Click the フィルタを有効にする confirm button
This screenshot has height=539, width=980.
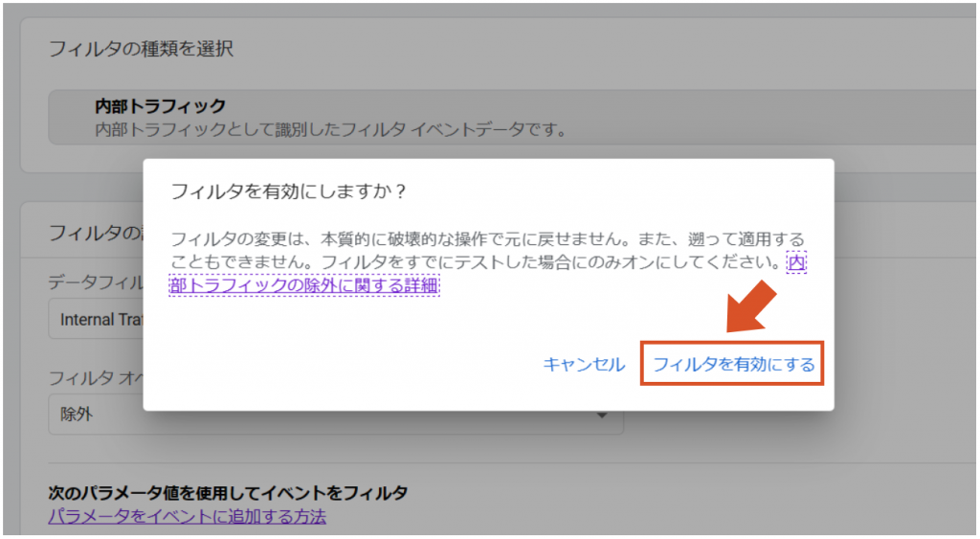(x=732, y=364)
